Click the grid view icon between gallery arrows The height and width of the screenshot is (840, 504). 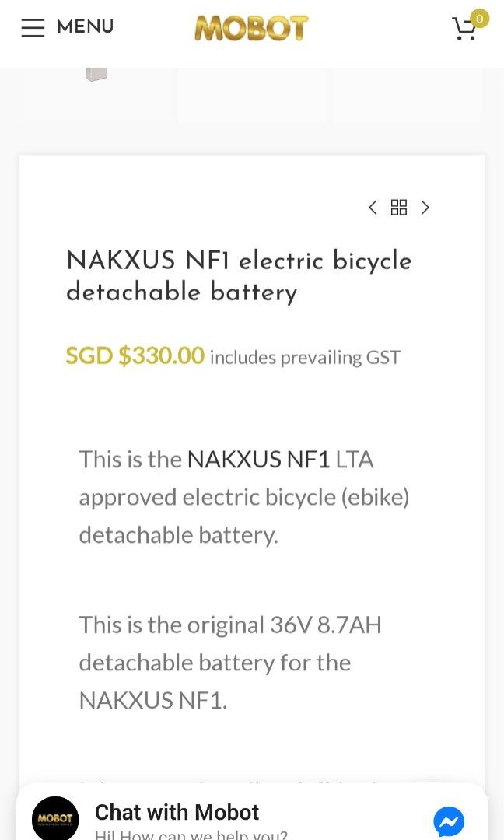(399, 208)
